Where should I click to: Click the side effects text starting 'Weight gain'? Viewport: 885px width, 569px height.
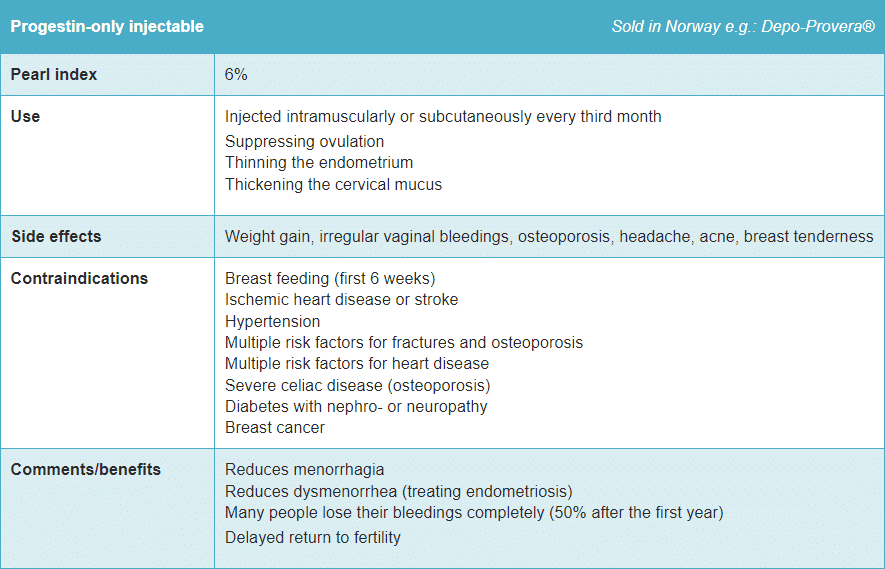(x=549, y=237)
